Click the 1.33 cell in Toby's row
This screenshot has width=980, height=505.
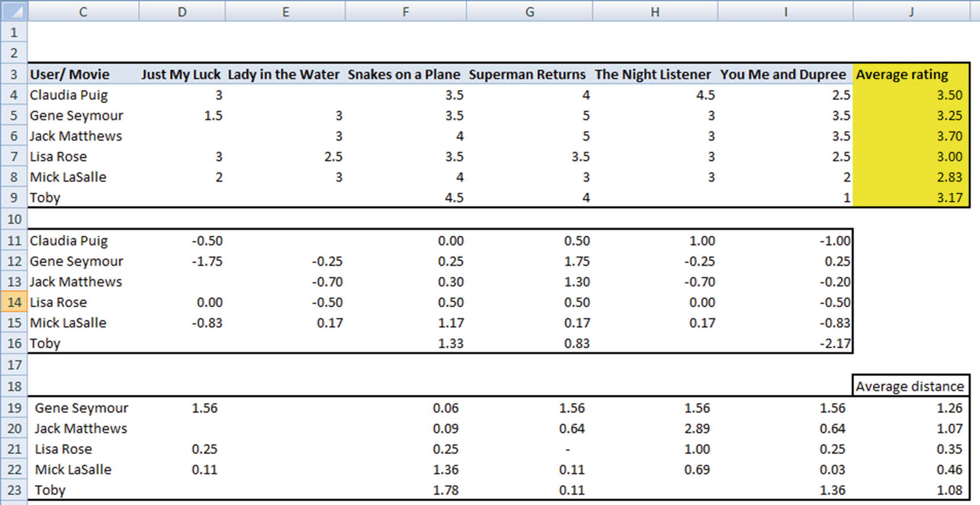(x=451, y=343)
